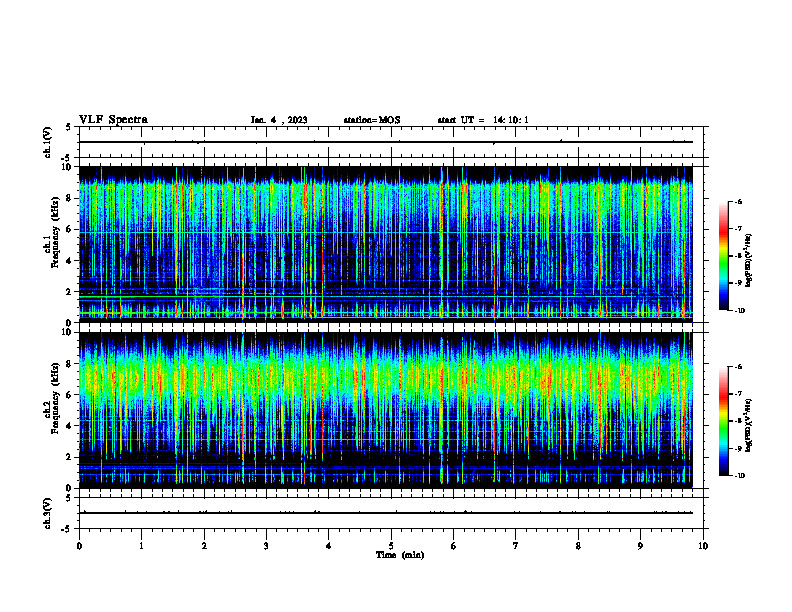Click the ch.1 PSD color bar
Viewport: 792px width, 612px height.
[724, 256]
